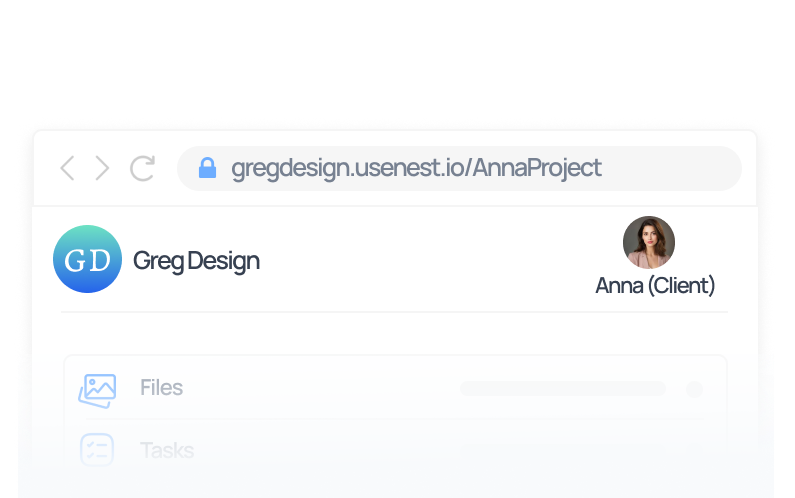Viewport: 795px width, 498px height.
Task: Click Anna's profile photo avatar
Action: pos(648,243)
